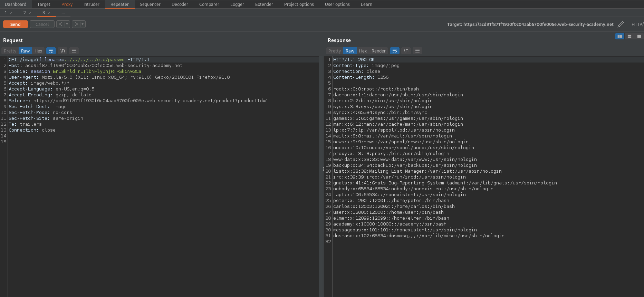Image resolution: width=644 pixels, height=297 pixels.
Task: Click the HTTP version label top-right
Action: click(637, 24)
